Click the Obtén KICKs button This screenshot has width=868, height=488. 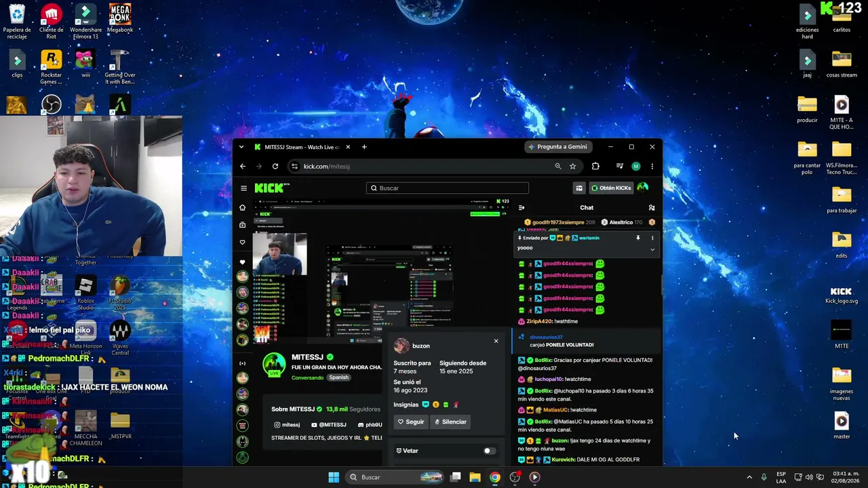tap(611, 188)
